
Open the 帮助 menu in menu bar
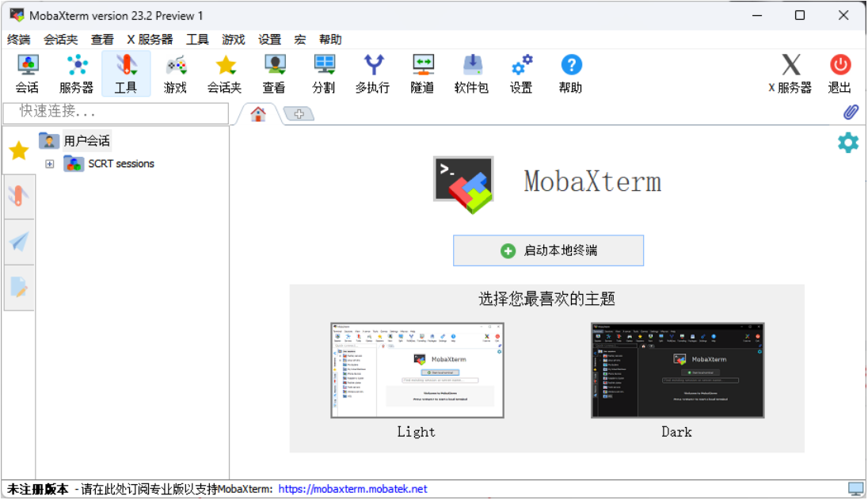point(330,40)
